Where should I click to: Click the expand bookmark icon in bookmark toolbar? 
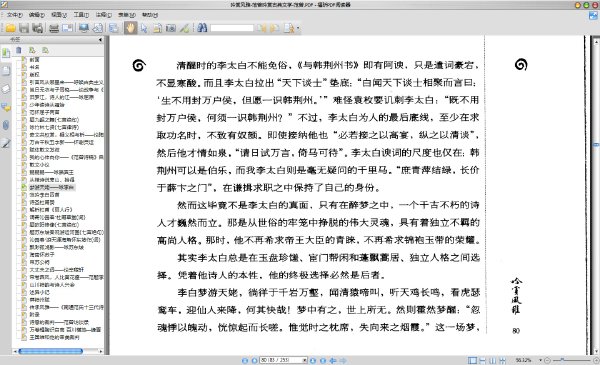32,50
